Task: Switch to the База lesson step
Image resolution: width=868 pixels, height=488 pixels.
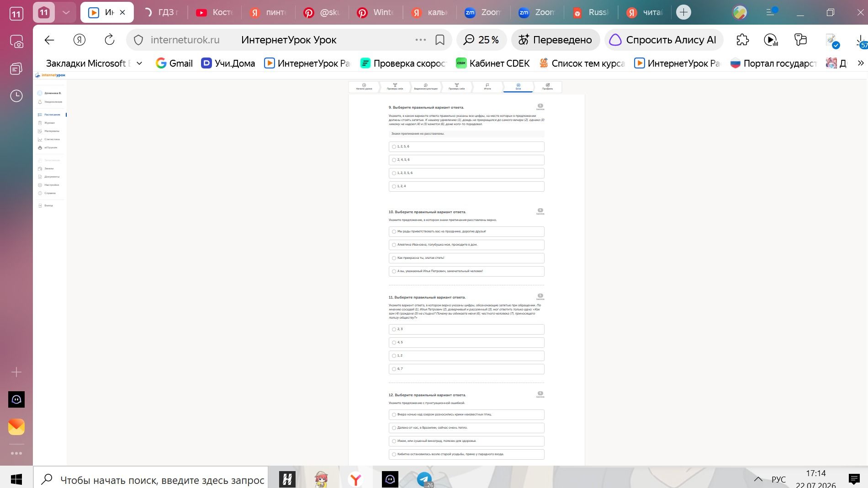Action: click(x=518, y=87)
